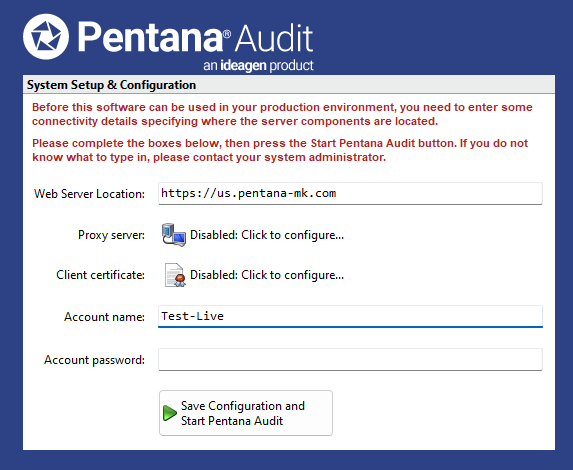Focus the Account name field

350,317
